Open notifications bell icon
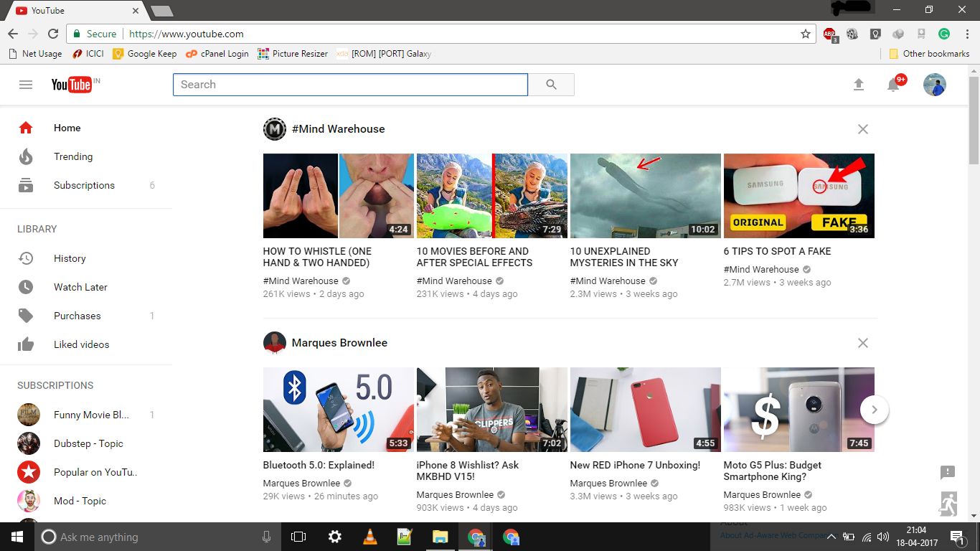The width and height of the screenshot is (980, 551). [x=893, y=85]
